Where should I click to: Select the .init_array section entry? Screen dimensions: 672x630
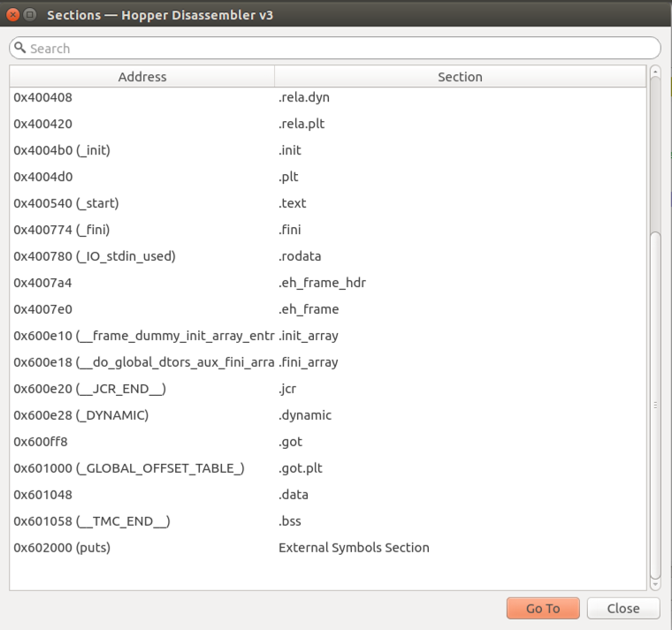pos(308,336)
